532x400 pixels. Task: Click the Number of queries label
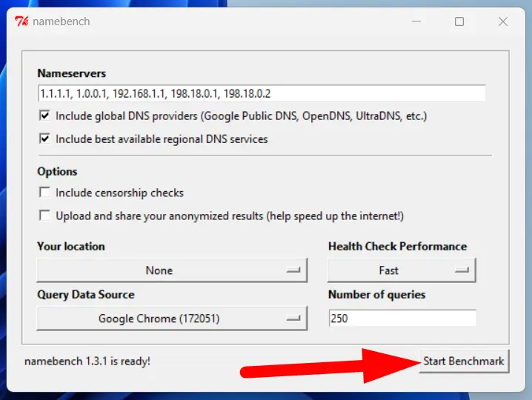[x=376, y=295]
